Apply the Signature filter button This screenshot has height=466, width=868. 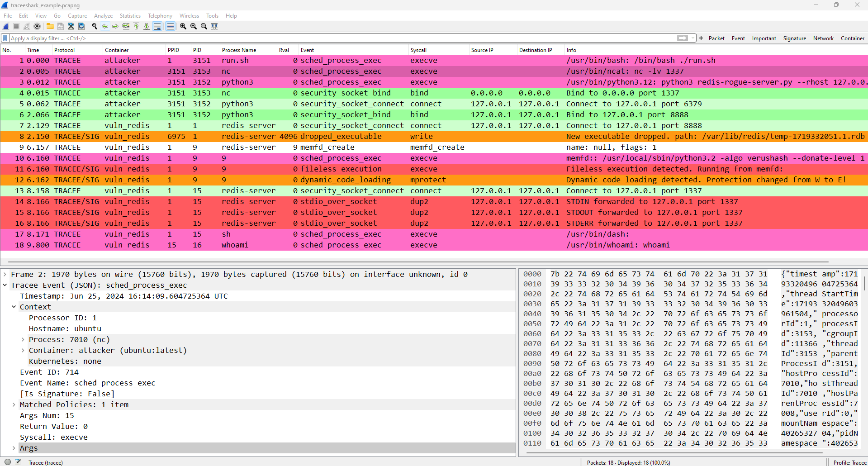(x=794, y=38)
